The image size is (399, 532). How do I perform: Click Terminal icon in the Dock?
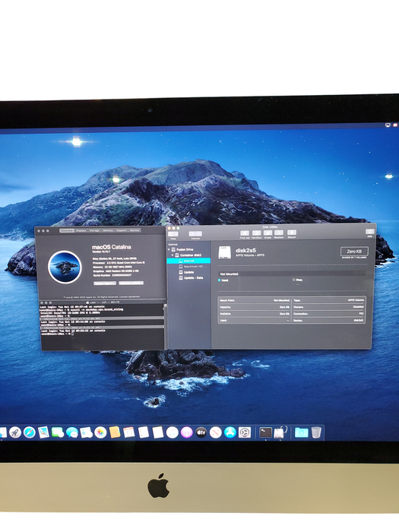click(265, 432)
